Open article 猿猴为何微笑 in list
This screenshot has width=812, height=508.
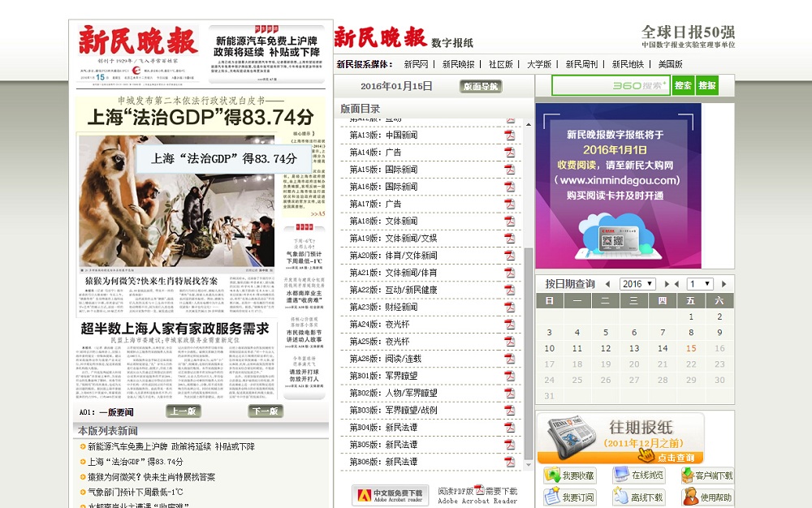click(x=151, y=477)
